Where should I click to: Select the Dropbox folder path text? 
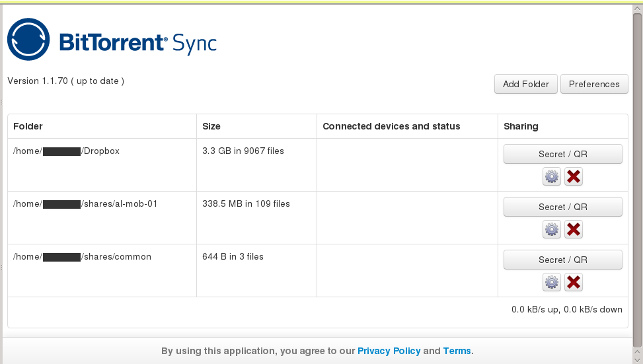point(67,151)
